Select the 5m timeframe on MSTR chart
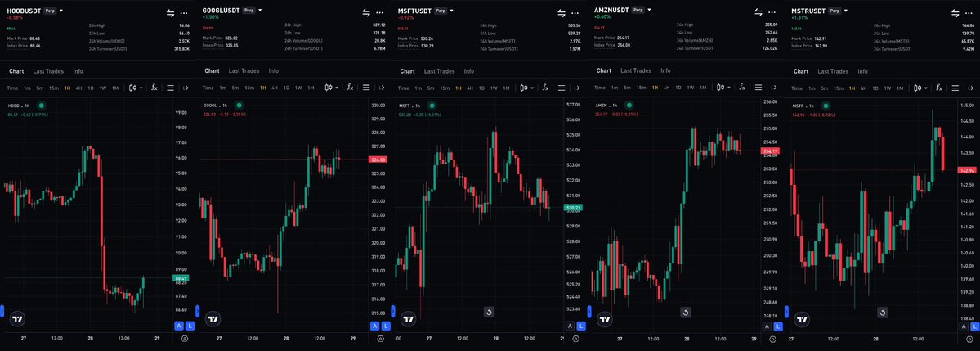This screenshot has width=980, height=351. click(825, 88)
